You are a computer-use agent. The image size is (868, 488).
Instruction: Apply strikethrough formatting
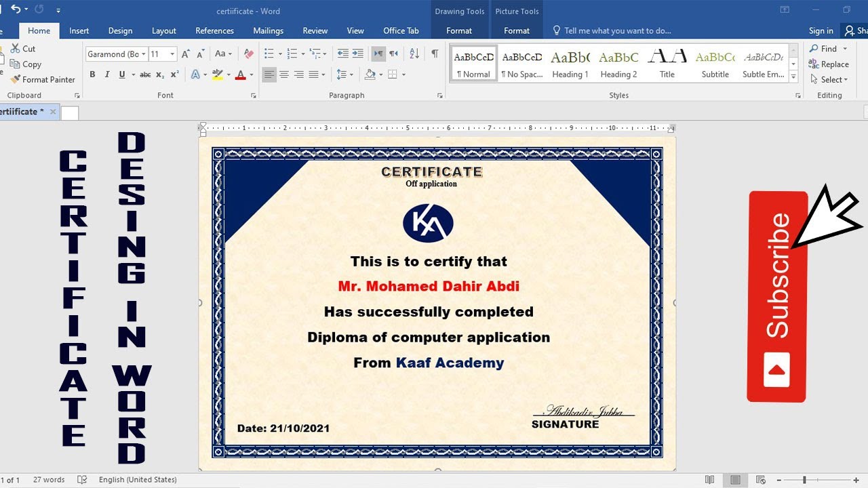tap(145, 75)
